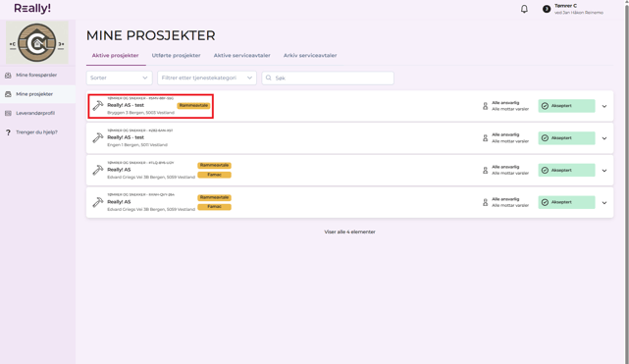Click the Really! logo in header
This screenshot has height=364, width=629.
32,8
